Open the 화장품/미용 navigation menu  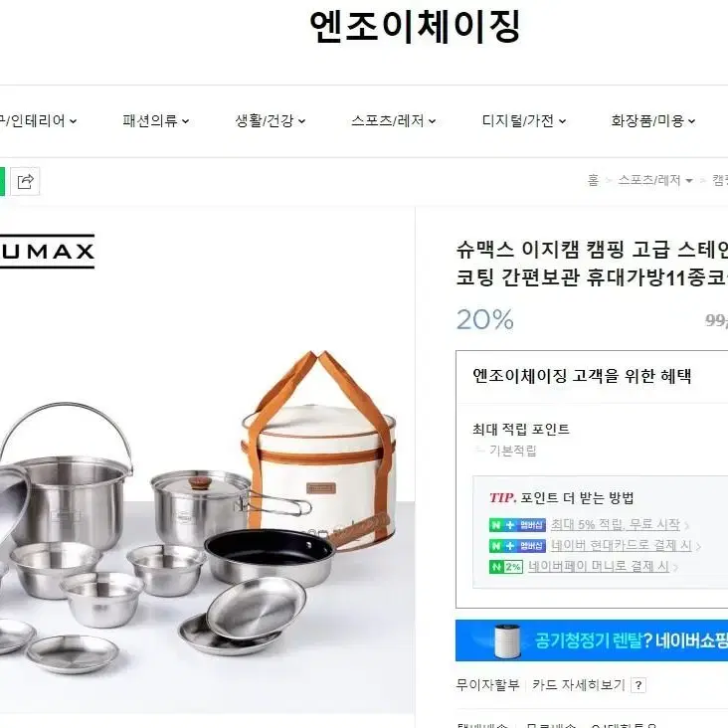[652, 121]
